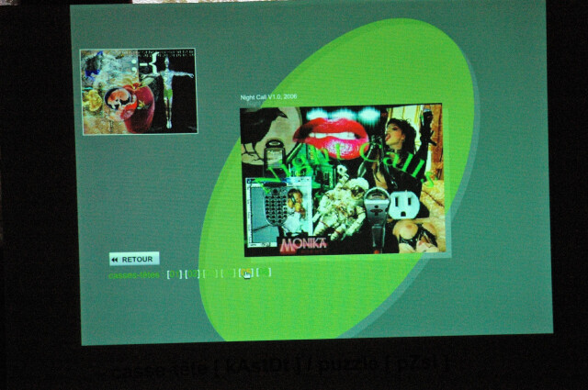Image resolution: width=588 pixels, height=390 pixels.
Task: Click the Monika logo in the collage
Action: coord(304,245)
